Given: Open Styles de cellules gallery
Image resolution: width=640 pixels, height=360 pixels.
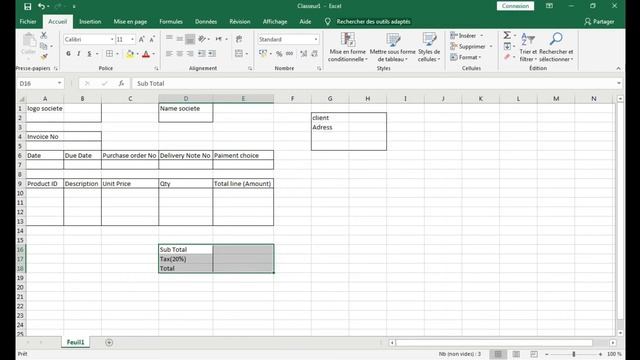Looking at the screenshot, I should pos(429,47).
